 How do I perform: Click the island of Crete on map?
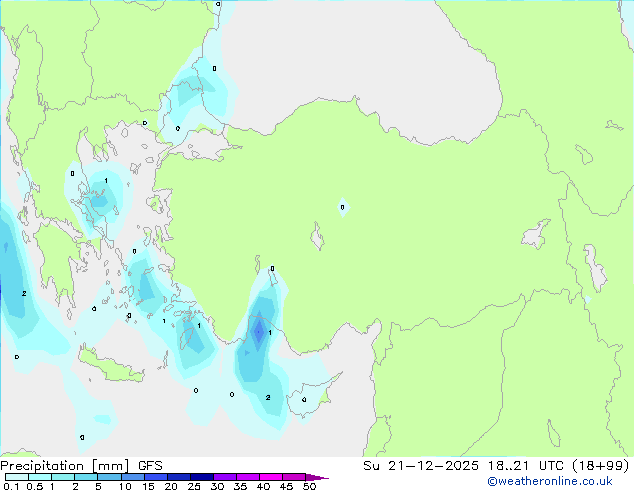pos(109,366)
